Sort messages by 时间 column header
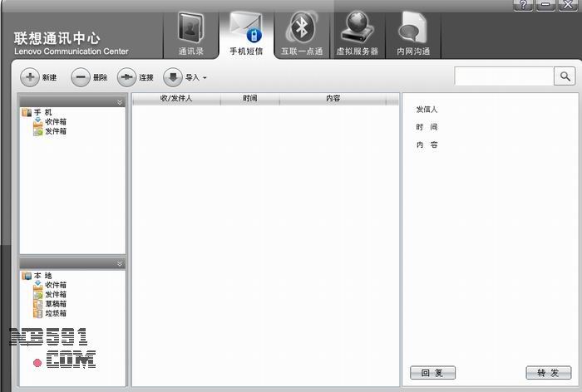Image resolution: width=582 pixels, height=392 pixels. pos(249,99)
